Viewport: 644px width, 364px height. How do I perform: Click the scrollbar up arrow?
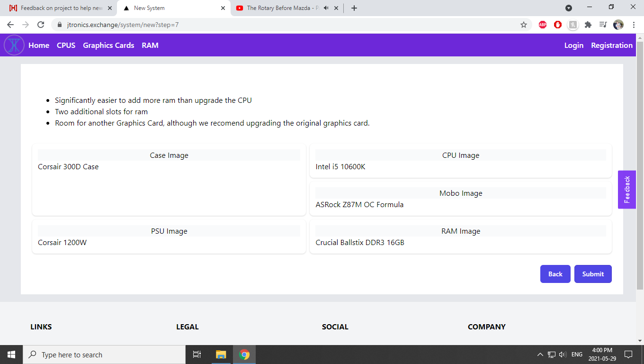pyautogui.click(x=640, y=37)
